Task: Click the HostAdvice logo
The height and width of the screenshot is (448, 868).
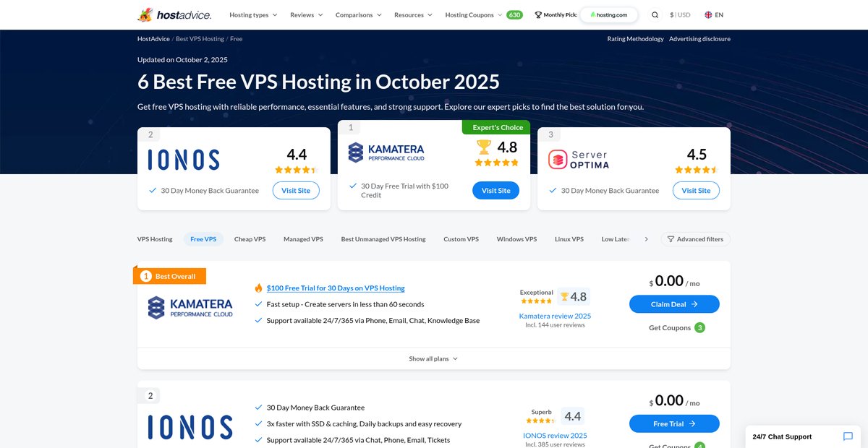Action: pyautogui.click(x=174, y=14)
